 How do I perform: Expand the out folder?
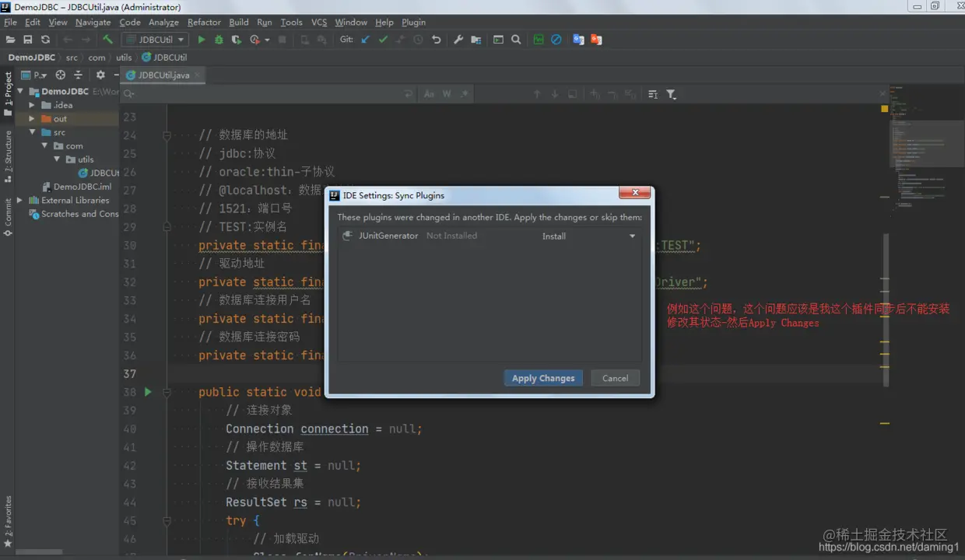(32, 119)
